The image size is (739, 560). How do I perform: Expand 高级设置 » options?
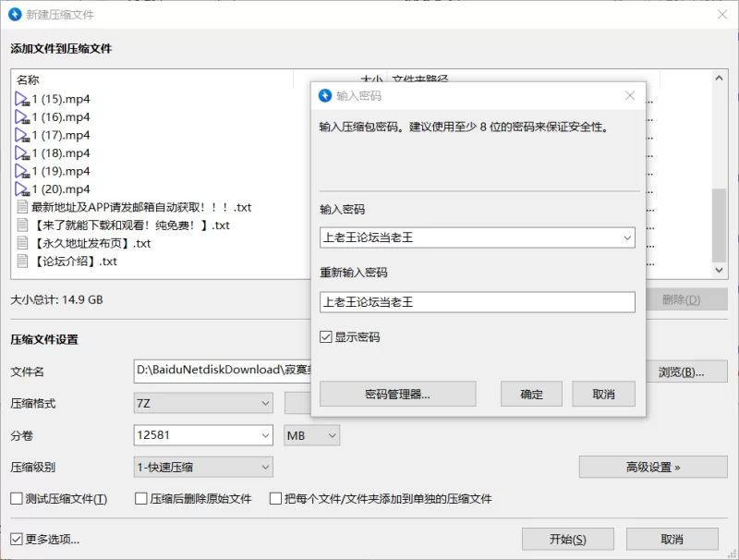(653, 468)
